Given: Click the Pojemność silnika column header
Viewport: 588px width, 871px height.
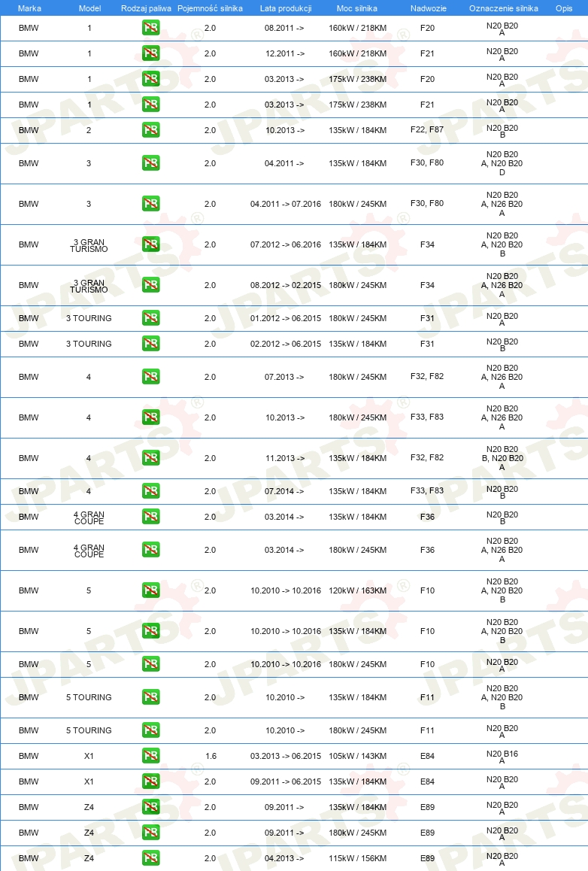Looking at the screenshot, I should coord(210,8).
